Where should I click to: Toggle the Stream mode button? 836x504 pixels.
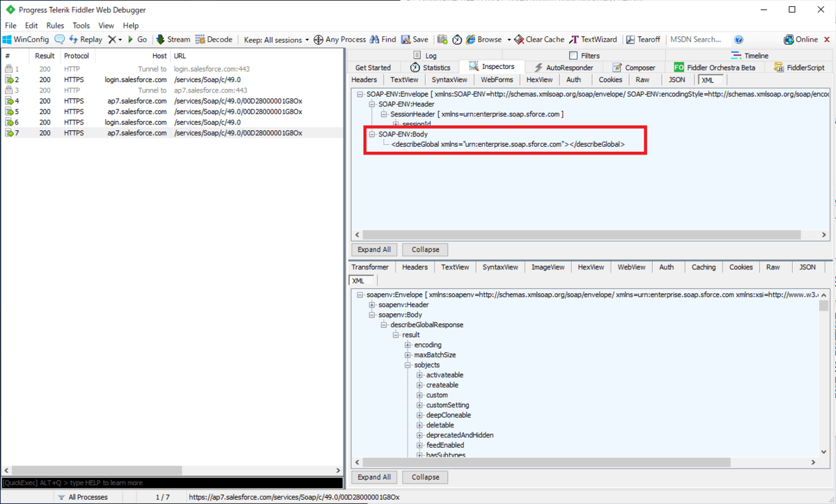173,40
